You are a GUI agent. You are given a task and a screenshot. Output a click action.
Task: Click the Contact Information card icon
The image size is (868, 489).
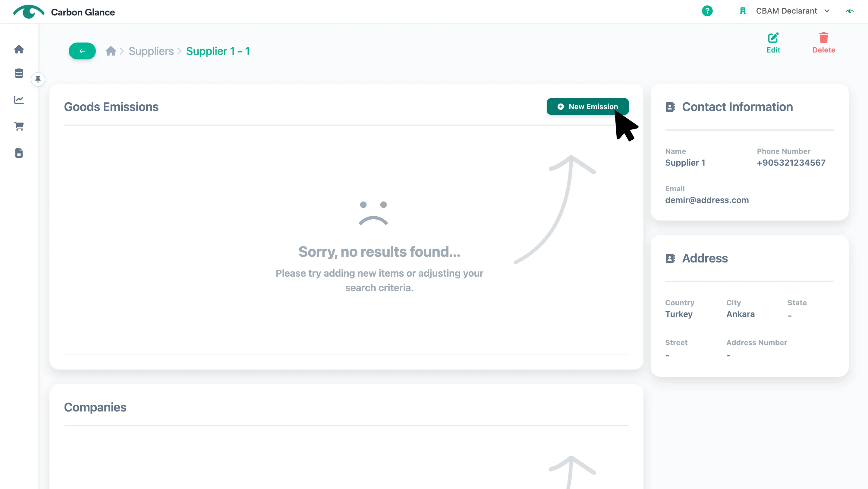point(670,107)
